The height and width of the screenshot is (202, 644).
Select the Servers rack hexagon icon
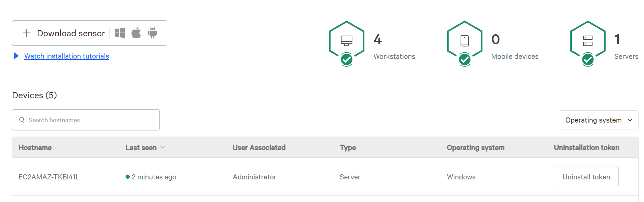[588, 40]
